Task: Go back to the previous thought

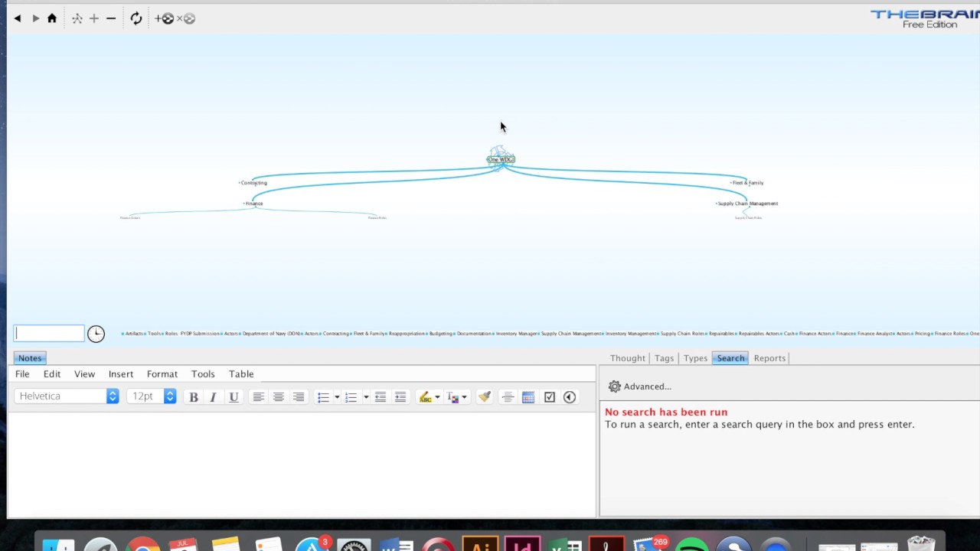Action: tap(18, 18)
